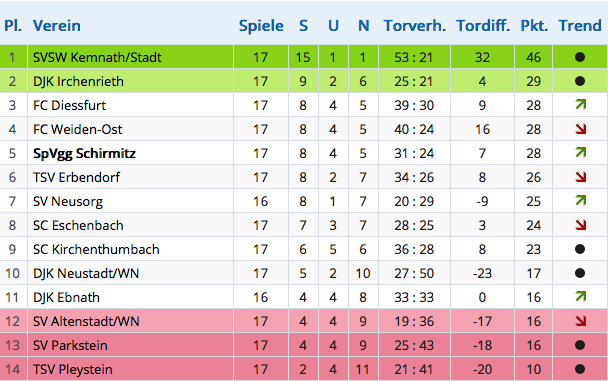Image resolution: width=608 pixels, height=381 pixels.
Task: Sort table by Pkt. column header
Action: [x=534, y=26]
